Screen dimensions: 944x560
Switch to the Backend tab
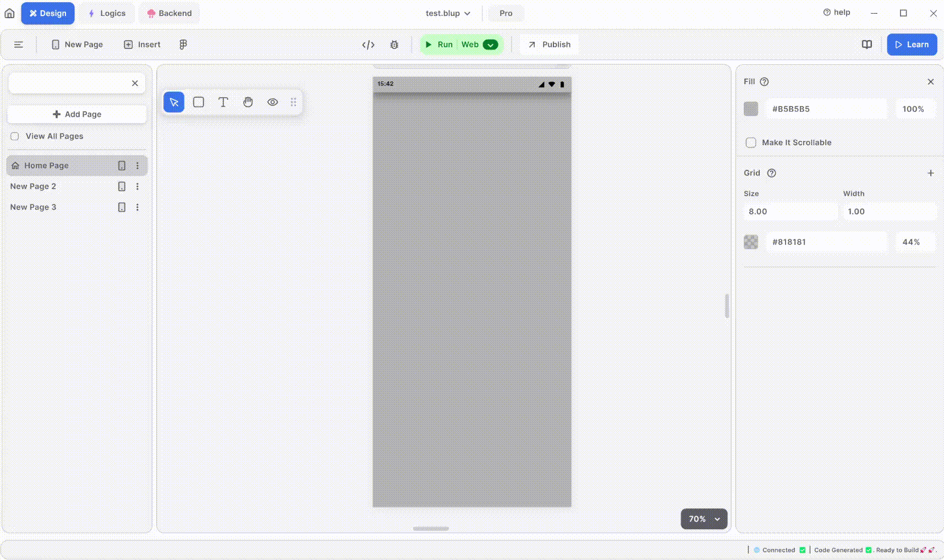pos(169,13)
